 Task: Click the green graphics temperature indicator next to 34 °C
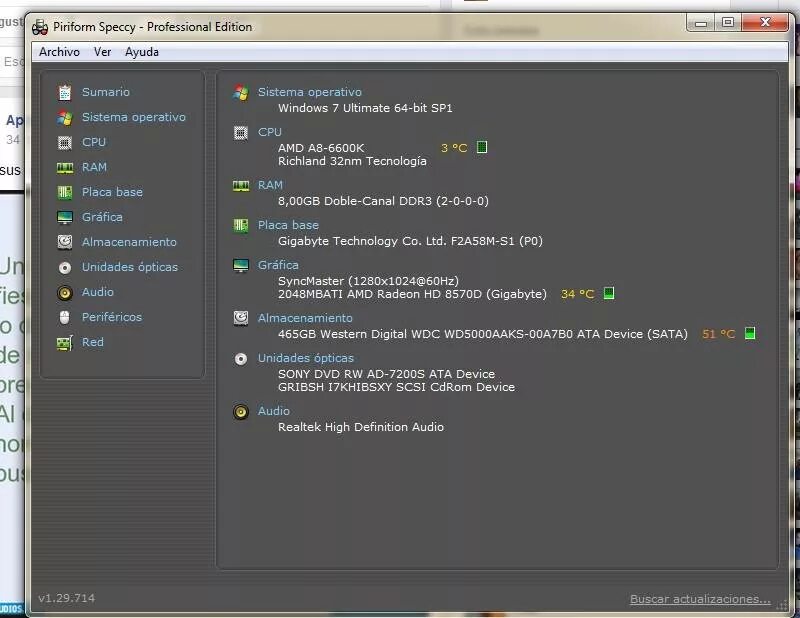[x=609, y=293]
